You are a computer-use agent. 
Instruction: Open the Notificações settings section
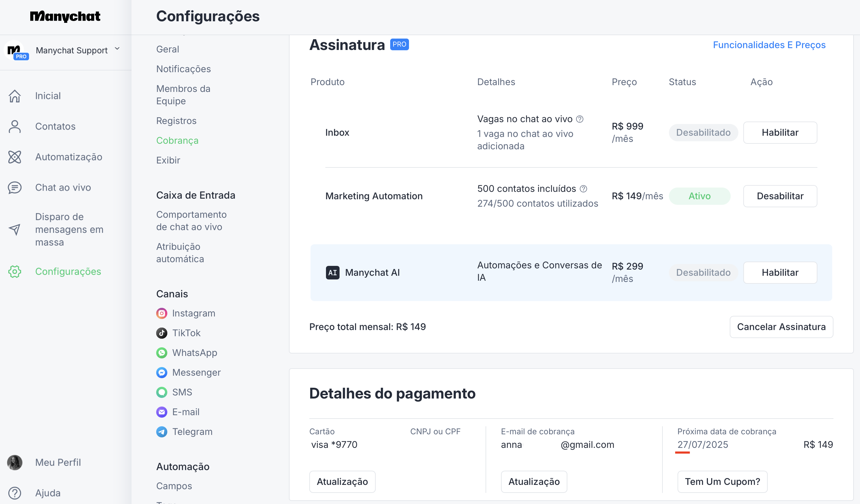point(183,69)
